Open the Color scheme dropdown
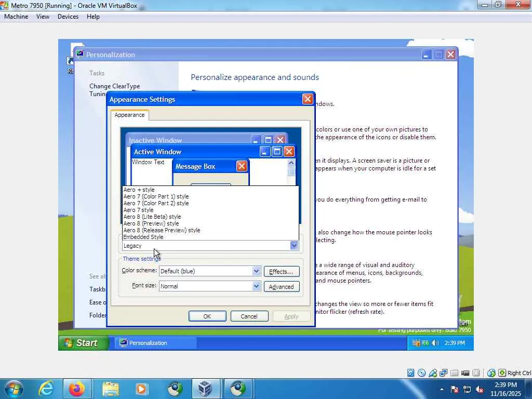 [257, 271]
